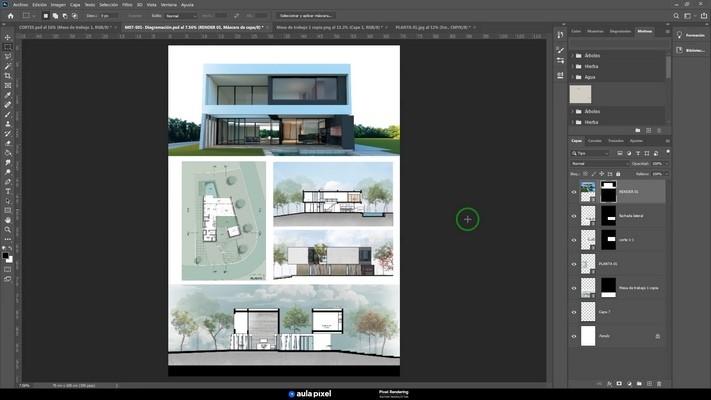Open the search magnifier at top right
This screenshot has width=711, height=400.
676,15
